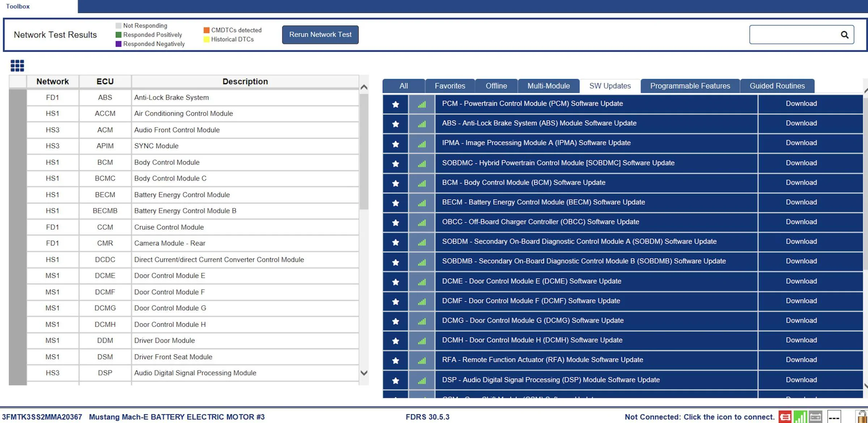Viewport: 868px width, 423px height.
Task: Favorite the DSP Module Software Update star
Action: (396, 381)
